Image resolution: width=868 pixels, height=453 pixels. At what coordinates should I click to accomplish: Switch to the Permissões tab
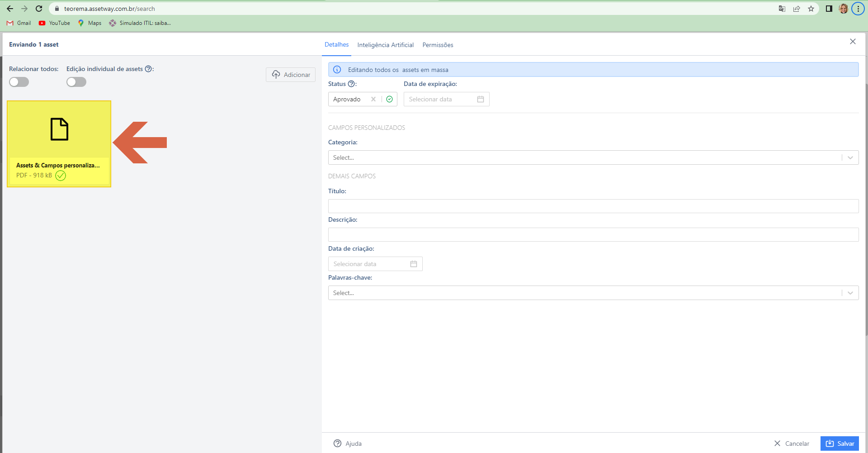438,45
